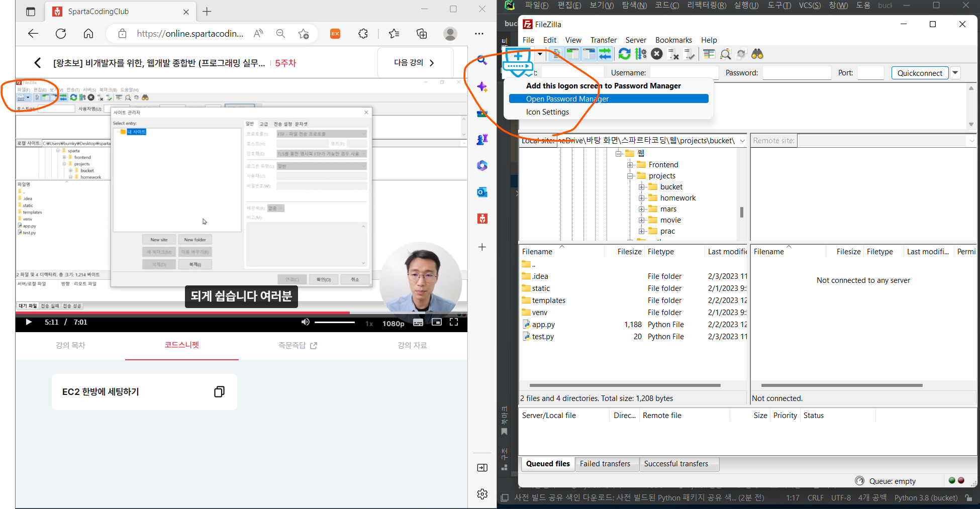This screenshot has height=509, width=980.
Task: Open the Transfer menu in FileZilla
Action: 603,40
